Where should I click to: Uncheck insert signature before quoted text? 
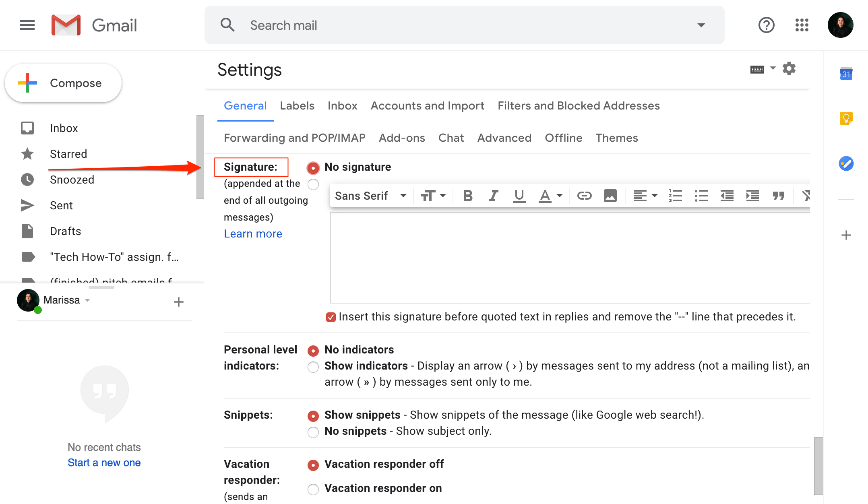[331, 317]
